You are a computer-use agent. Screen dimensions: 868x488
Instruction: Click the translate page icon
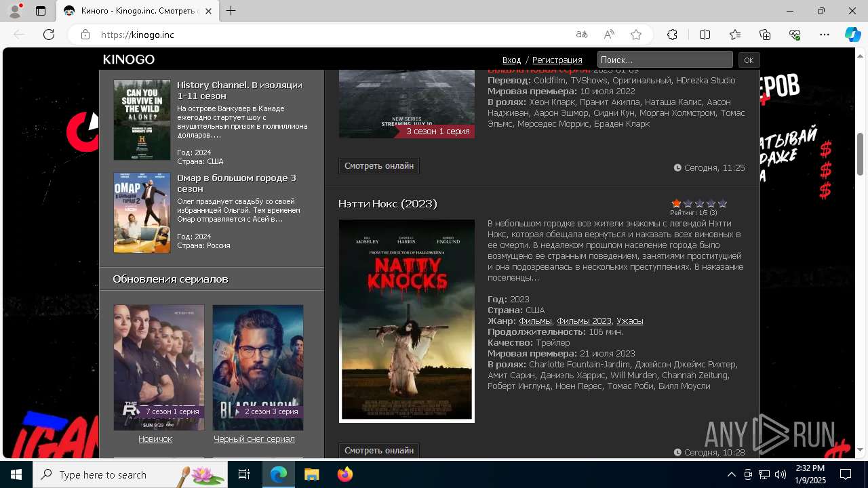[x=581, y=35]
